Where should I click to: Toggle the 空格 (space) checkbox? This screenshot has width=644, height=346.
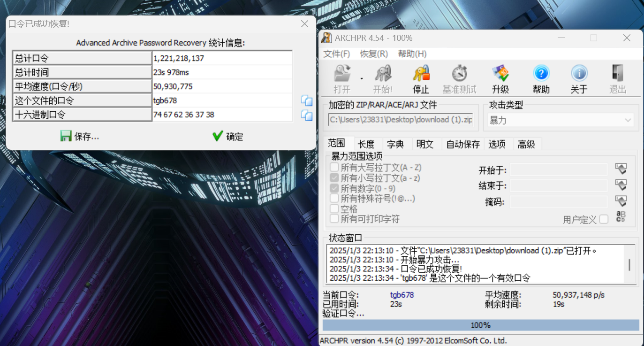[334, 208]
